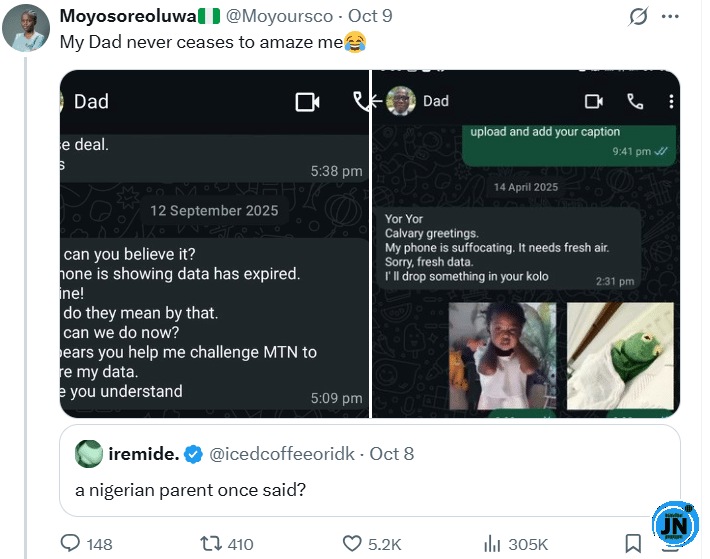Click the Grok circle-slash icon
710x559 pixels.
636,17
